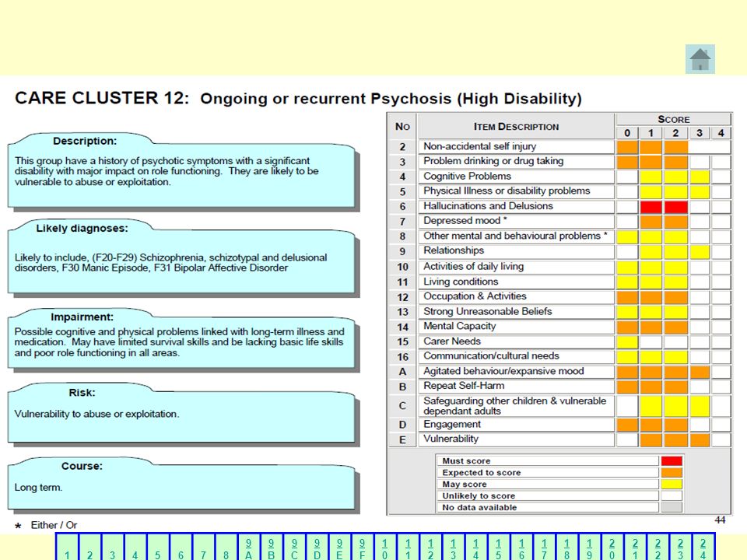This screenshot has height=560, width=747.
Task: Go to the cluster 13 link
Action: [453, 548]
